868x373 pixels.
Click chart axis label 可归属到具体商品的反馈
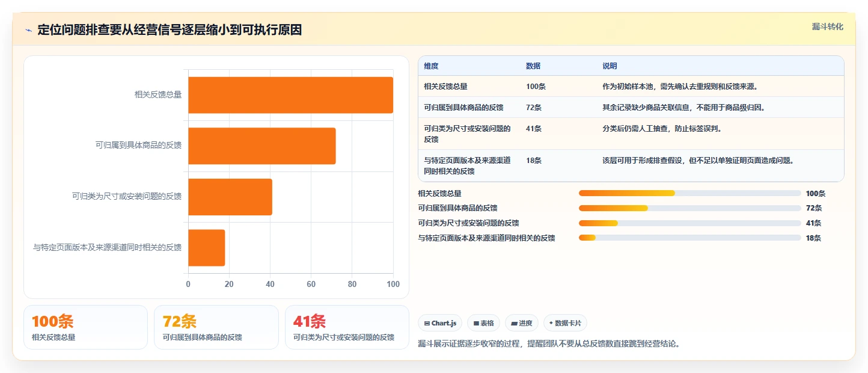[x=138, y=145]
